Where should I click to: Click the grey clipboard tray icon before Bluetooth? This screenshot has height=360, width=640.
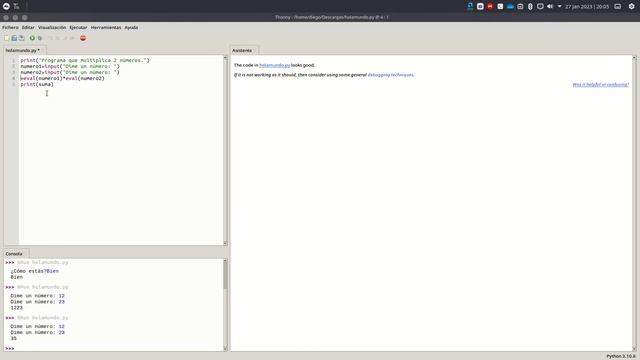(x=520, y=6)
